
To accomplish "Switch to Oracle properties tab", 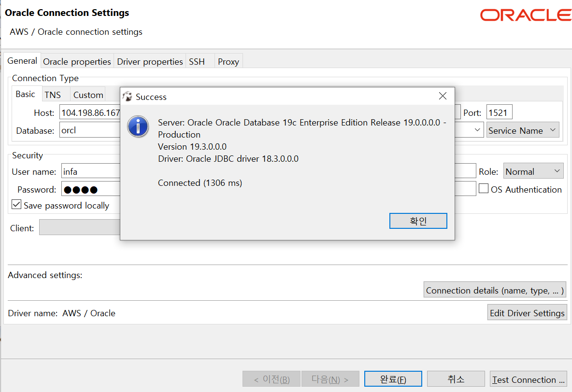I will coord(77,62).
